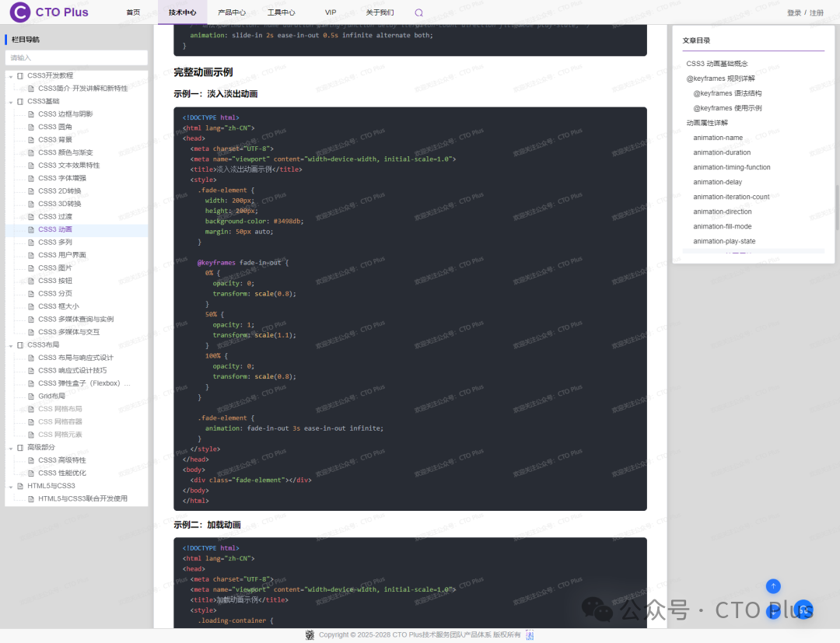Jump to animation-duration section
Viewport: 840px width, 643px height.
(x=722, y=152)
